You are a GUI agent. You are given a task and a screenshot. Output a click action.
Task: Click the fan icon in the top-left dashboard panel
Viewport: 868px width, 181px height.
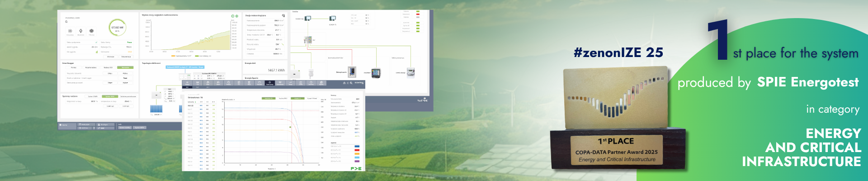point(91,31)
